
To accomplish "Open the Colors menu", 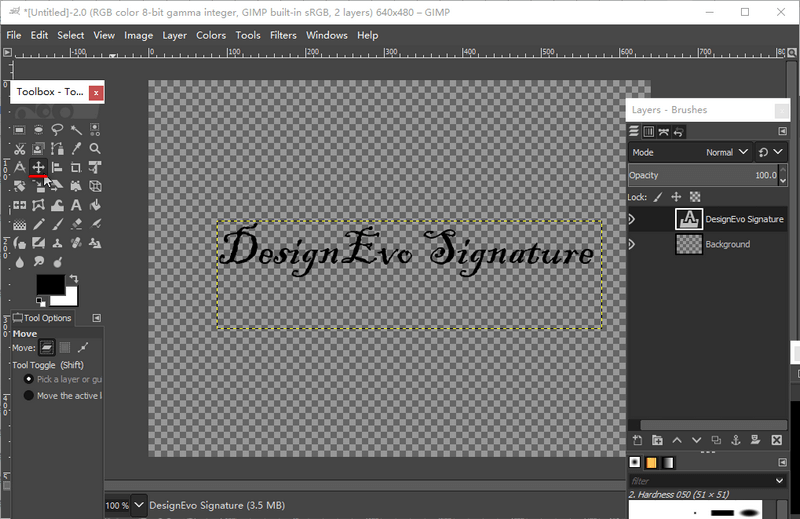I will [x=210, y=35].
